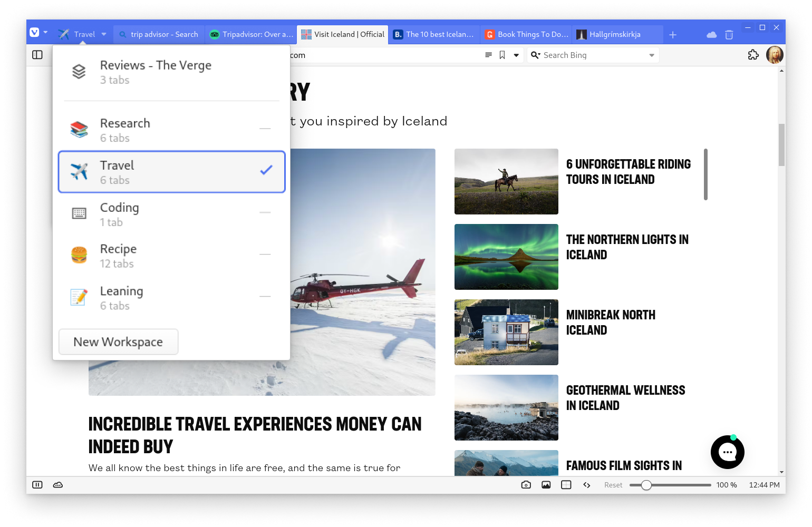Viewport: 812px width, 527px height.
Task: Expand the bookmark dropdown arrow in address bar
Action: tap(516, 55)
